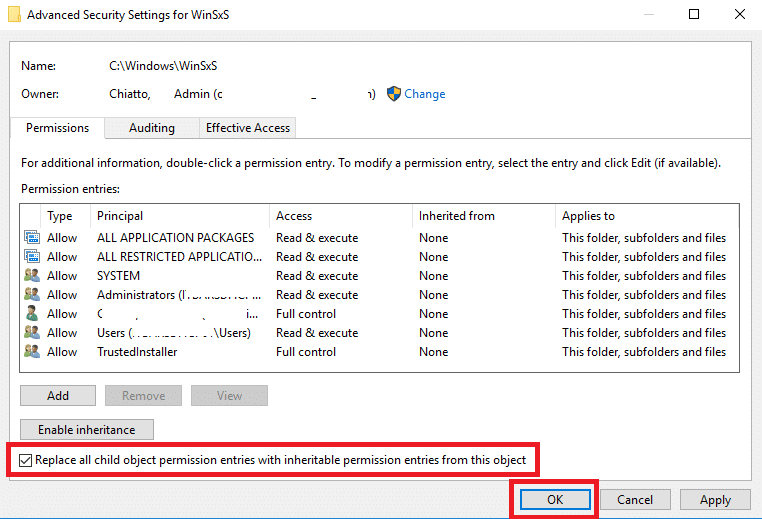Image resolution: width=762 pixels, height=519 pixels.
Task: Click the Add button
Action: [58, 396]
